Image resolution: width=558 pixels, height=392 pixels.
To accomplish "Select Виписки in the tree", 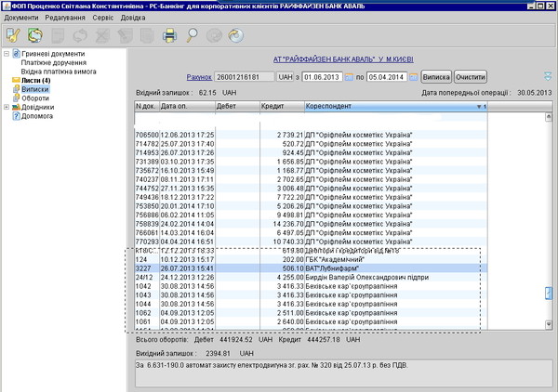I will (35, 89).
